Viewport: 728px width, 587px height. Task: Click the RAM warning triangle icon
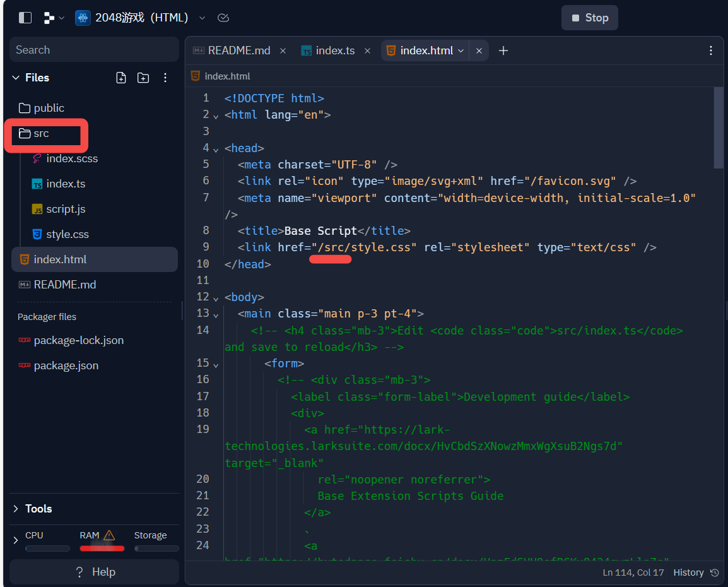(x=109, y=535)
